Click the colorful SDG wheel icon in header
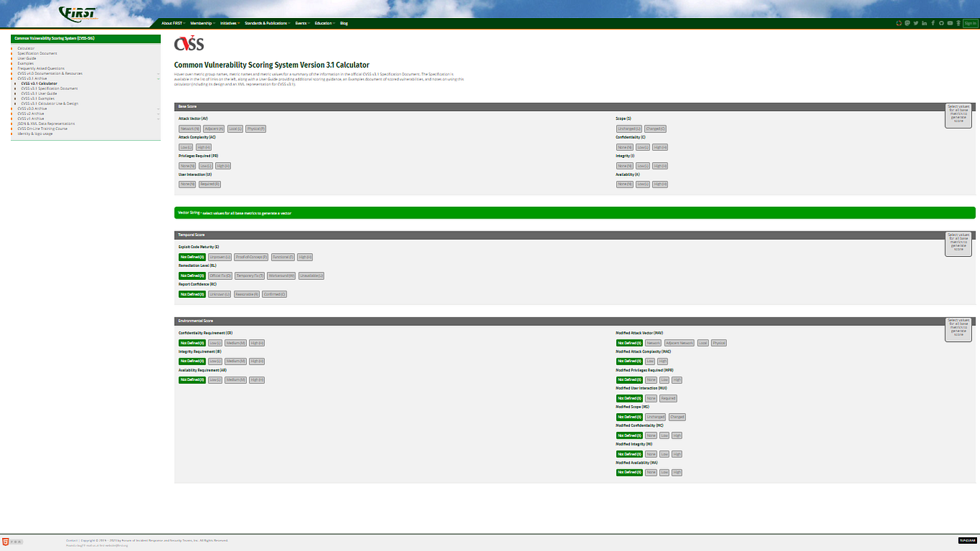This screenshot has height=551, width=980. [x=899, y=23]
